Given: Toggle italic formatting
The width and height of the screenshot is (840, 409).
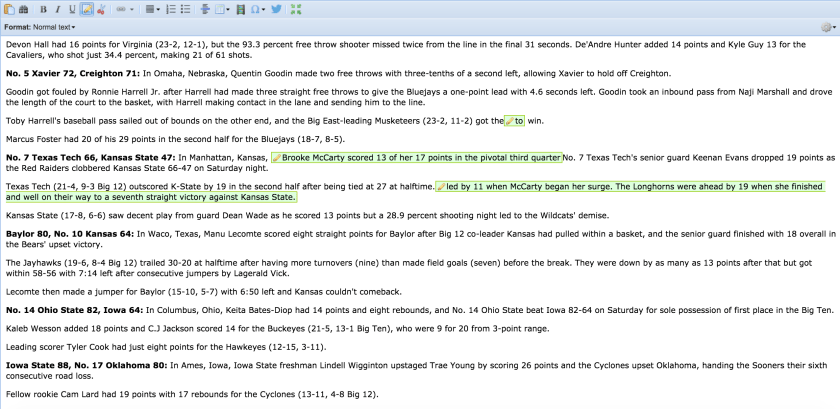Looking at the screenshot, I should tap(58, 9).
